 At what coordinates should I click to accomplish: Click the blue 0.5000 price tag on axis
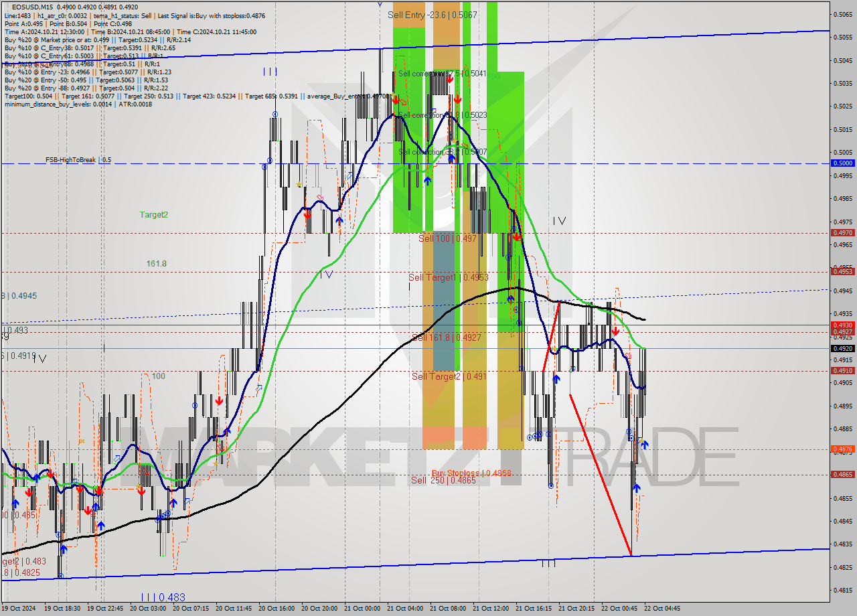[x=842, y=163]
